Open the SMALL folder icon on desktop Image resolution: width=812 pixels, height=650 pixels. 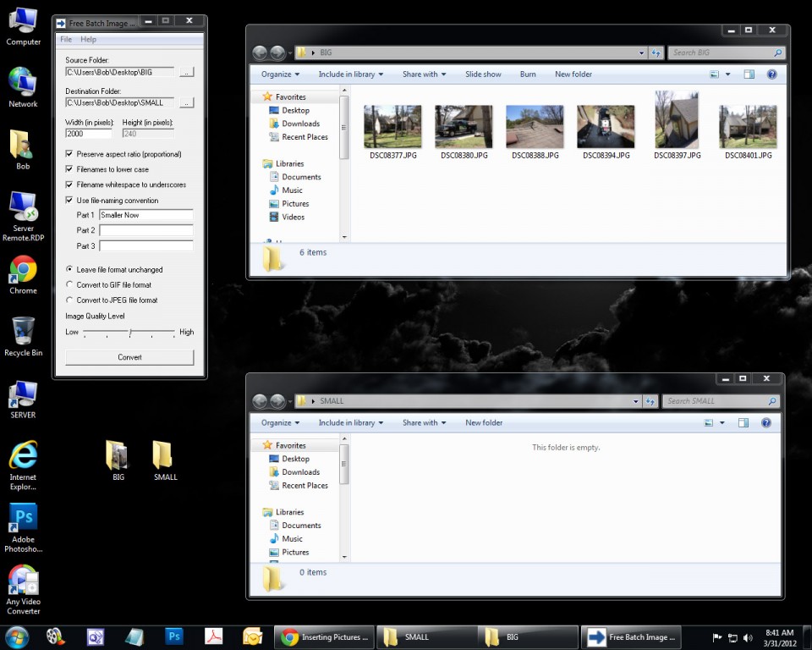click(x=163, y=455)
